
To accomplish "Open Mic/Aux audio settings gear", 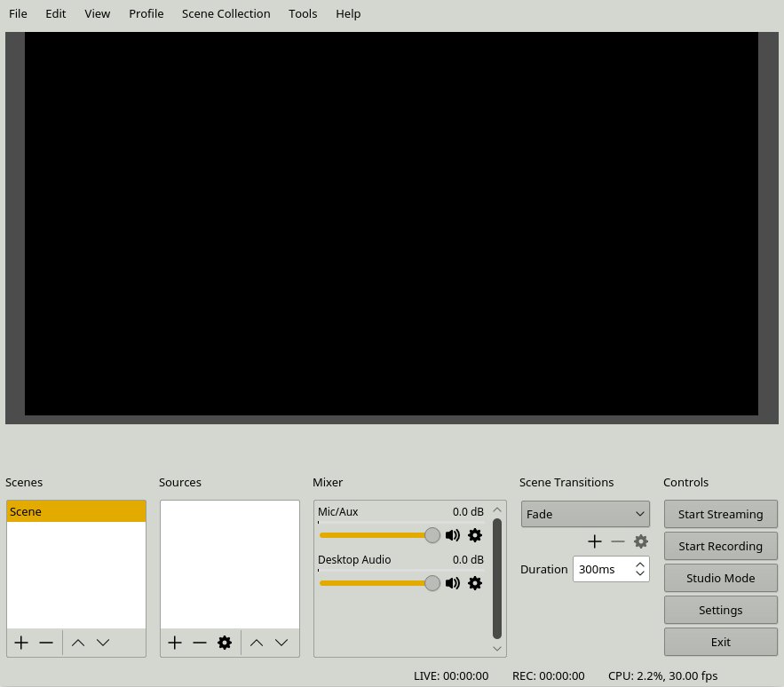I will click(475, 535).
